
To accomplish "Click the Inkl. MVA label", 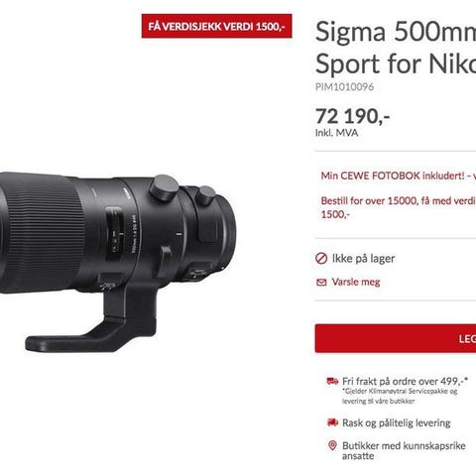I will [336, 133].
